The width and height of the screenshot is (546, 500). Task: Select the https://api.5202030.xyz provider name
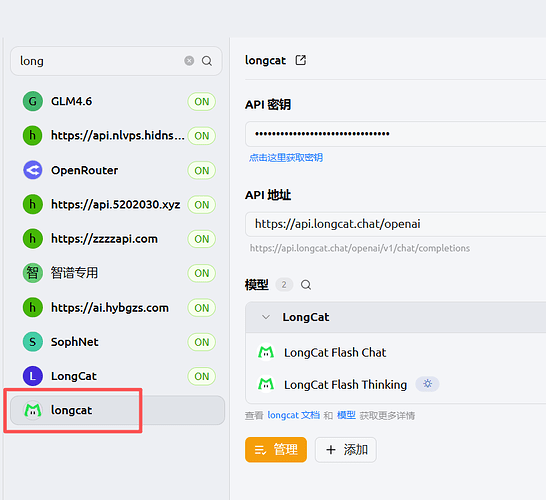[116, 204]
